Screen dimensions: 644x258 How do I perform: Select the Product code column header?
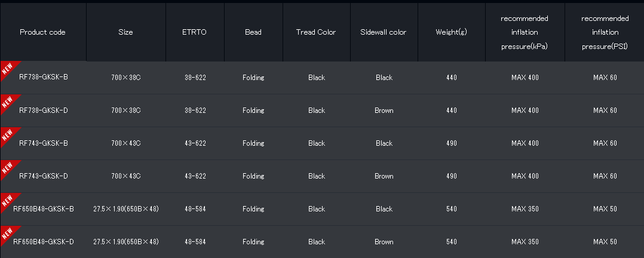click(42, 32)
